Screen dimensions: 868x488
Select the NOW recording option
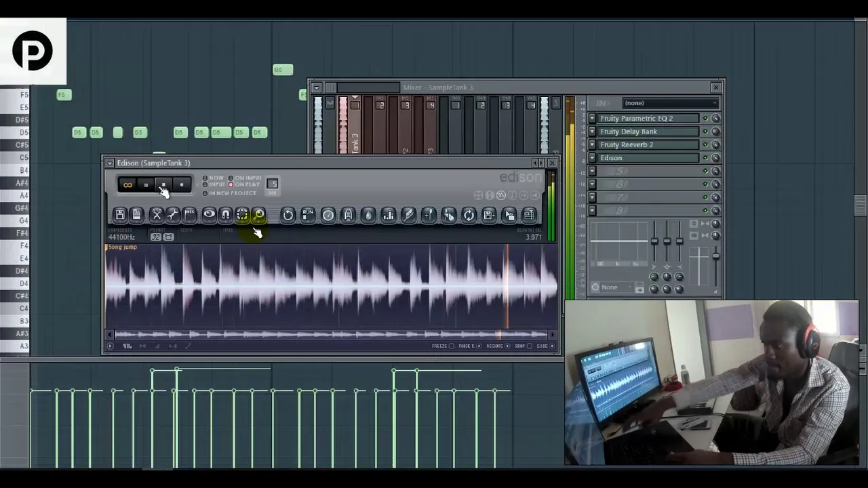[x=213, y=178]
